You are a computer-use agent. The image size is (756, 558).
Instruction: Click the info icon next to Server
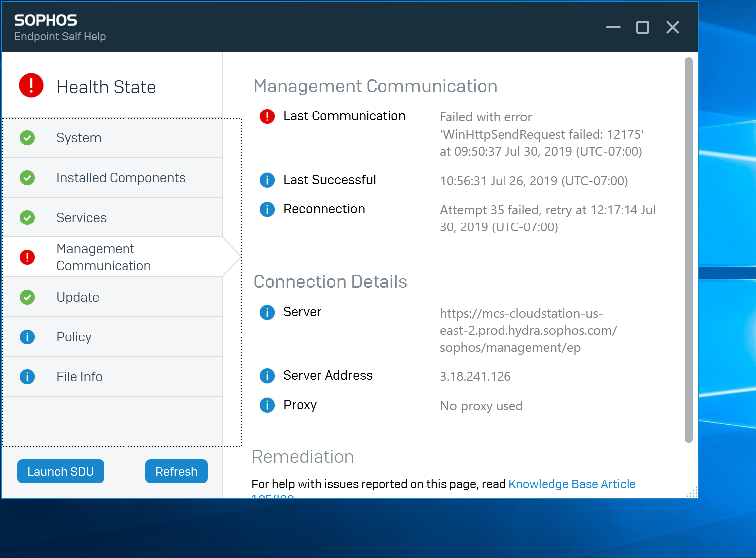[x=267, y=312]
